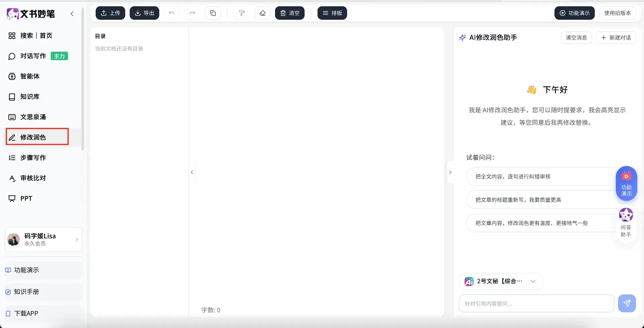This screenshot has height=328, width=644.
Task: Open the 问答助手 floating assistant
Action: click(x=626, y=222)
